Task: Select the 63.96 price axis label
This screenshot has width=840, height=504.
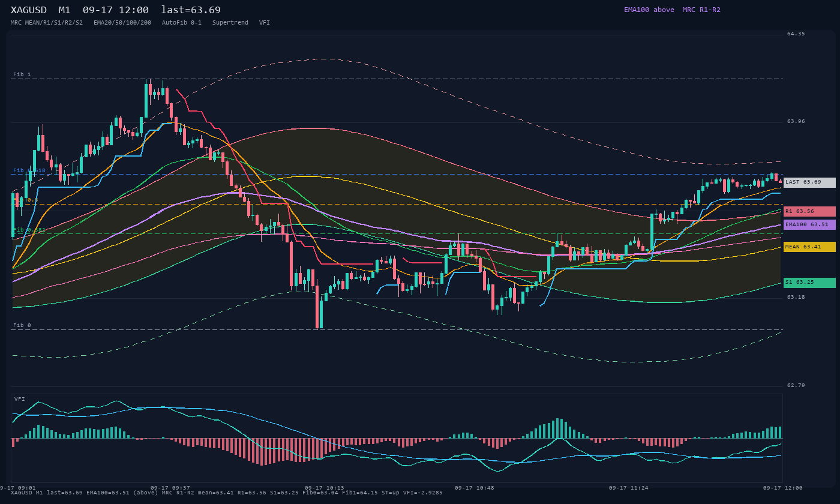Action: click(796, 121)
